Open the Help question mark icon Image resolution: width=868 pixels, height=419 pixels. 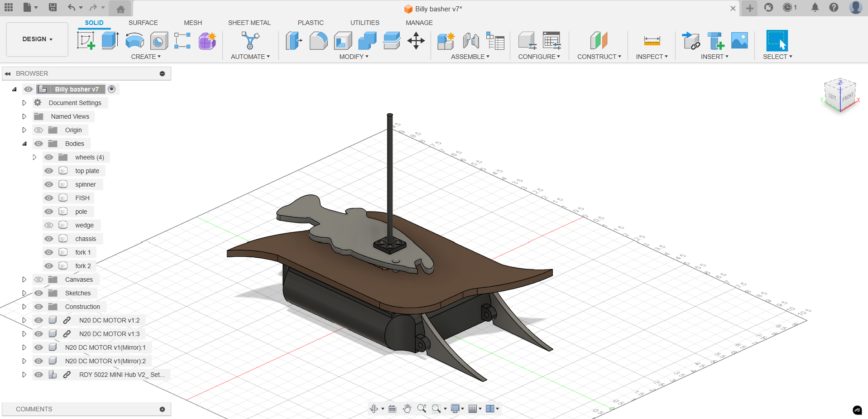(834, 7)
